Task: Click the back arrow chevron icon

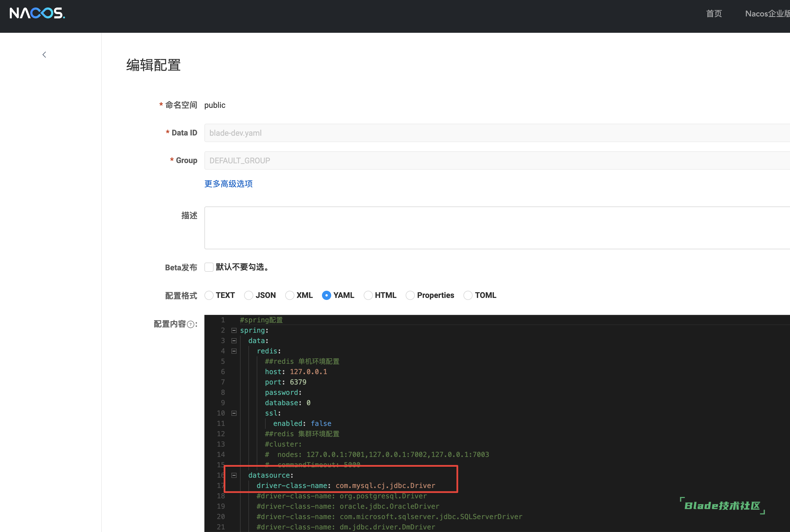Action: [x=44, y=55]
